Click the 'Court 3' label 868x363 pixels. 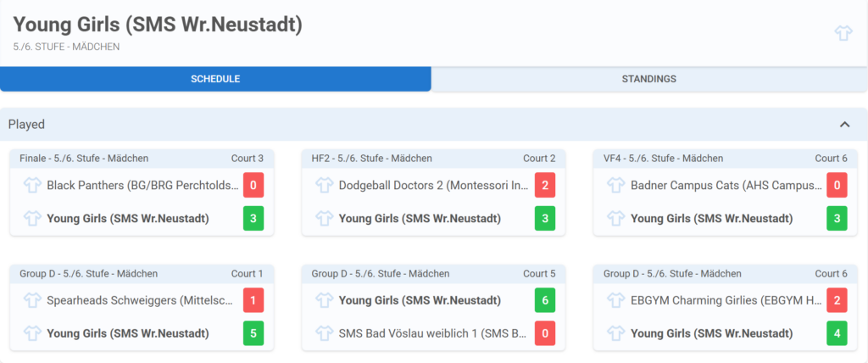(x=248, y=159)
